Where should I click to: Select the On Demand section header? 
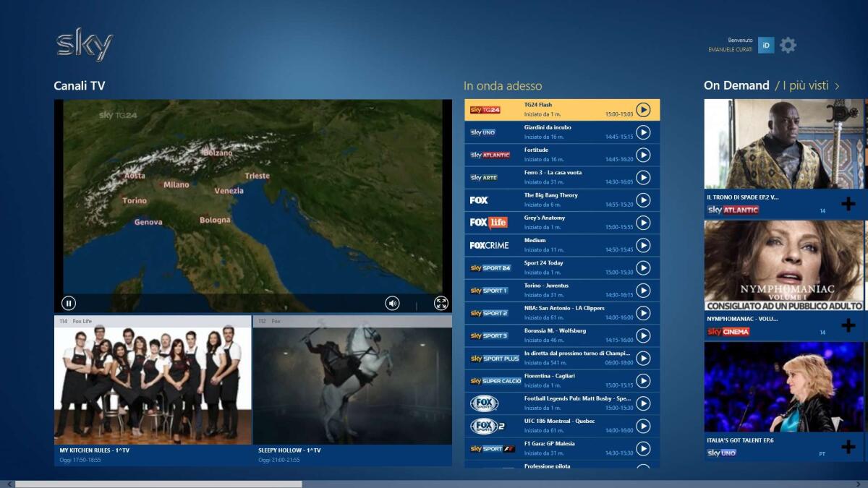coord(736,85)
